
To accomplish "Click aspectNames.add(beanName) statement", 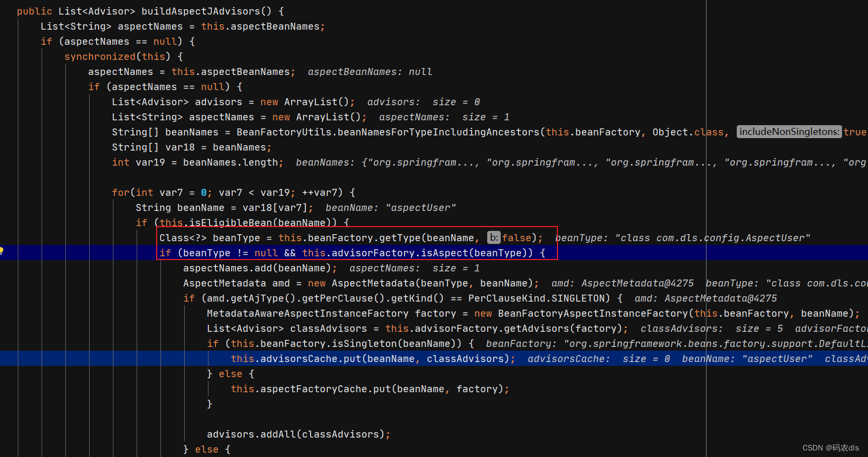I will 260,268.
